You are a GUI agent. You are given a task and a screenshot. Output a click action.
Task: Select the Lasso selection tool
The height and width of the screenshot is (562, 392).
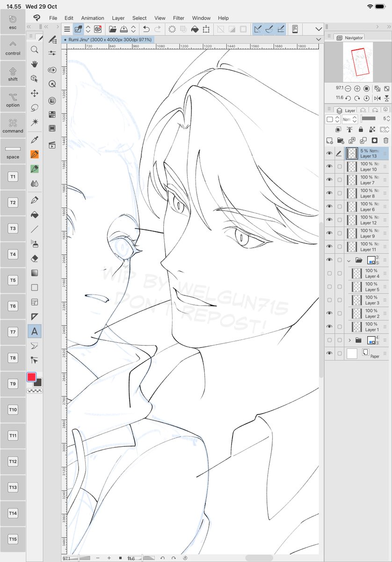(x=34, y=107)
